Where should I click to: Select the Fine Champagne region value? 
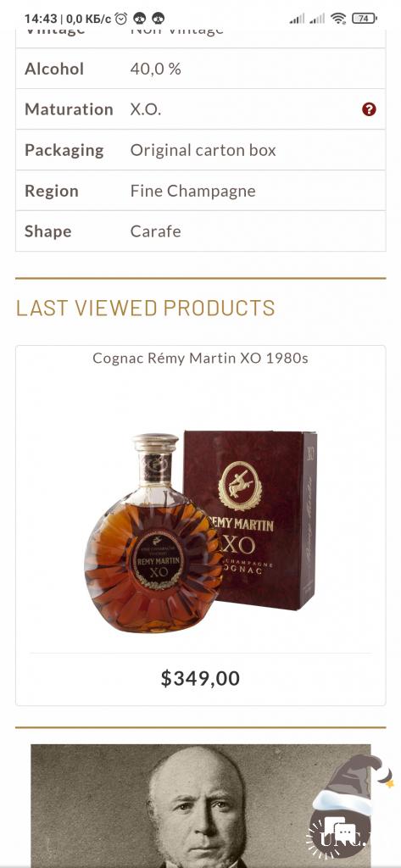coord(192,191)
